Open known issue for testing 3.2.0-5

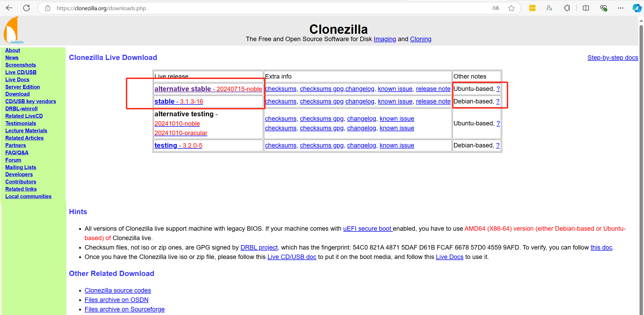(x=397, y=145)
